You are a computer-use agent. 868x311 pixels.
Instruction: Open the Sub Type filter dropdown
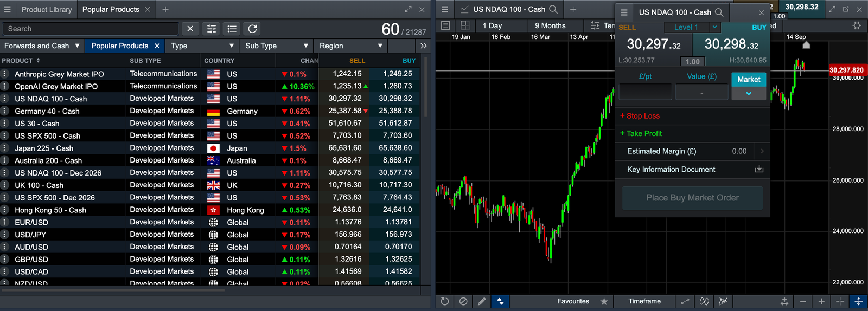[x=276, y=46]
